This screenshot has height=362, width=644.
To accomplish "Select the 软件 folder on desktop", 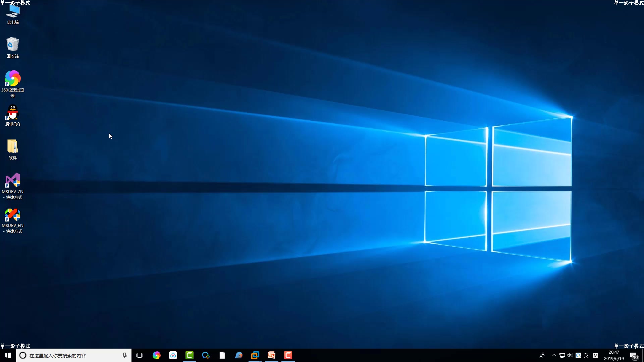I will (x=13, y=149).
